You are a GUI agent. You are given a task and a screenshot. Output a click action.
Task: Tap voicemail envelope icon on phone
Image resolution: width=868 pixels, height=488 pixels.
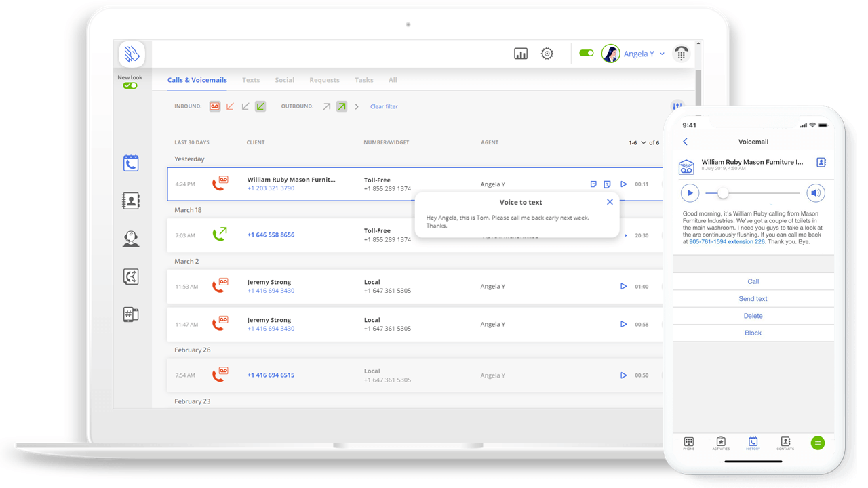pos(686,166)
